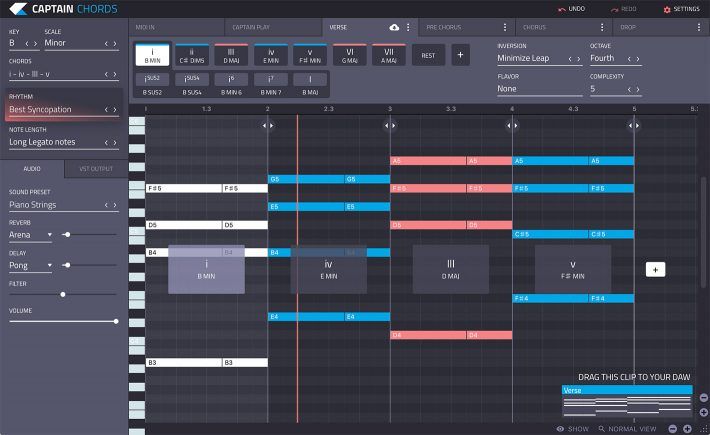
Task: Click the chord boundary handle at bar 4
Action: point(512,125)
